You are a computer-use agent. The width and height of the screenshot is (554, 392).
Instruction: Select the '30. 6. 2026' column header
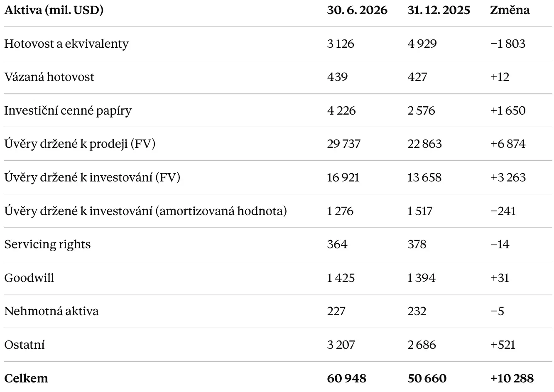pyautogui.click(x=357, y=10)
